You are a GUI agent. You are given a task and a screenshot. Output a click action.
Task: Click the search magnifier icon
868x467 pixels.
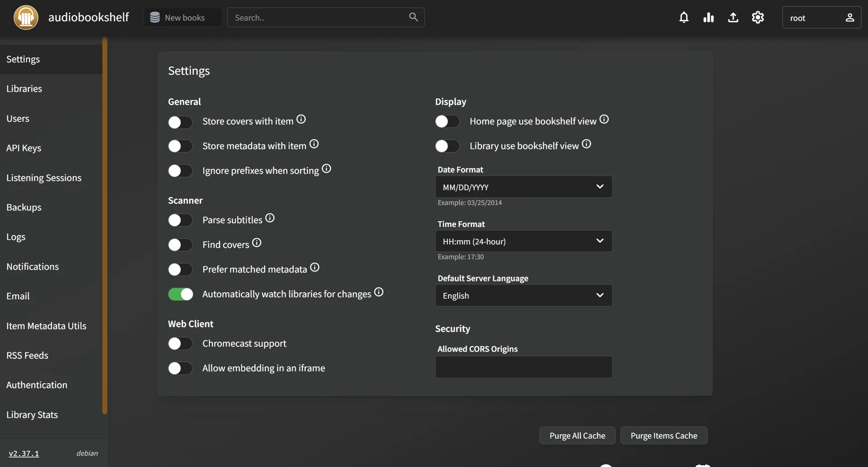point(413,17)
